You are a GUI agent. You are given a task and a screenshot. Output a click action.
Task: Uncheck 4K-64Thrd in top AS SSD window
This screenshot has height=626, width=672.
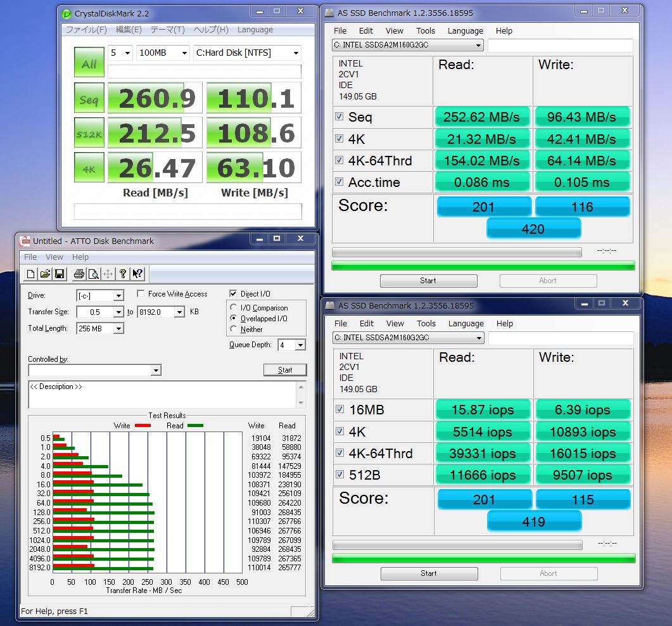(339, 160)
